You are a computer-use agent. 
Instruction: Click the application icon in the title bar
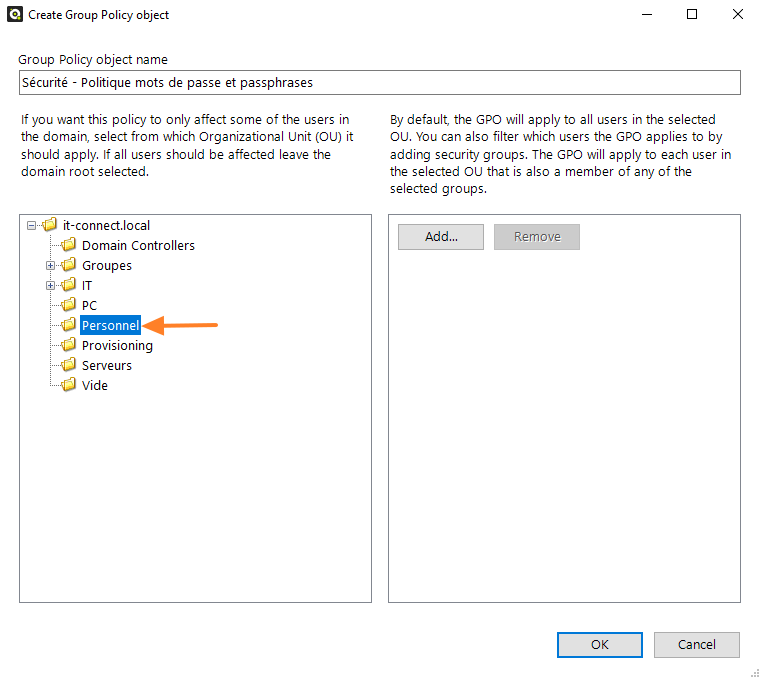(15, 15)
